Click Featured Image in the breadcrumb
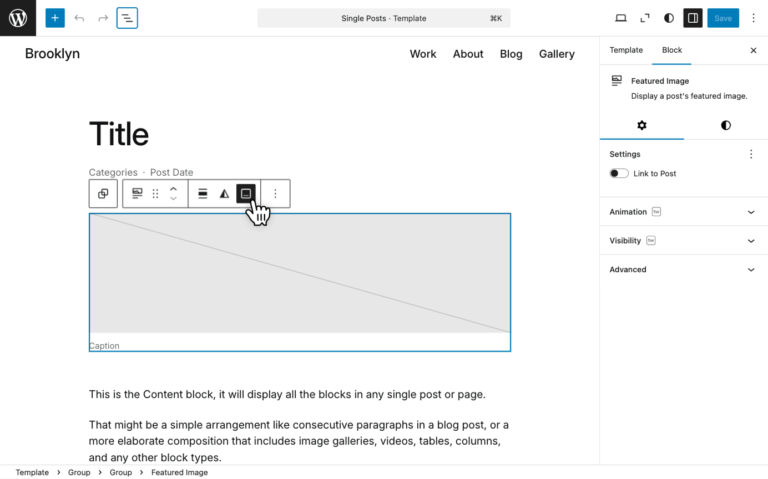Screen dimensions: 768x479 pos(179,472)
